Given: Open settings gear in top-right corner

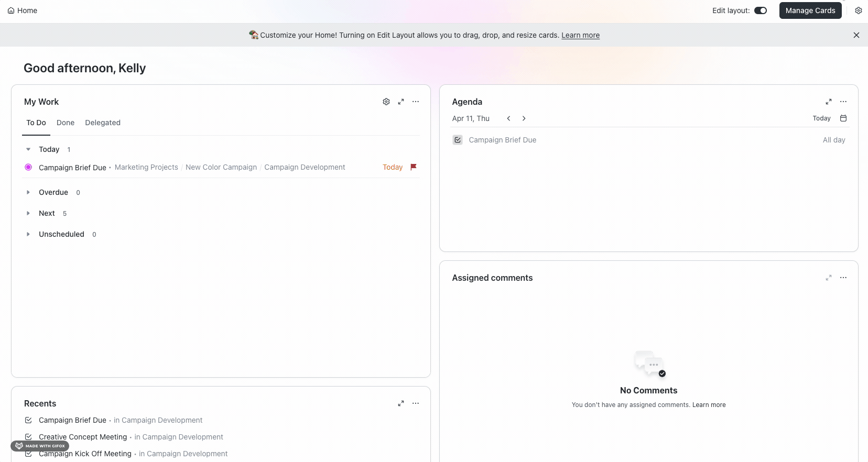Looking at the screenshot, I should coord(859,10).
